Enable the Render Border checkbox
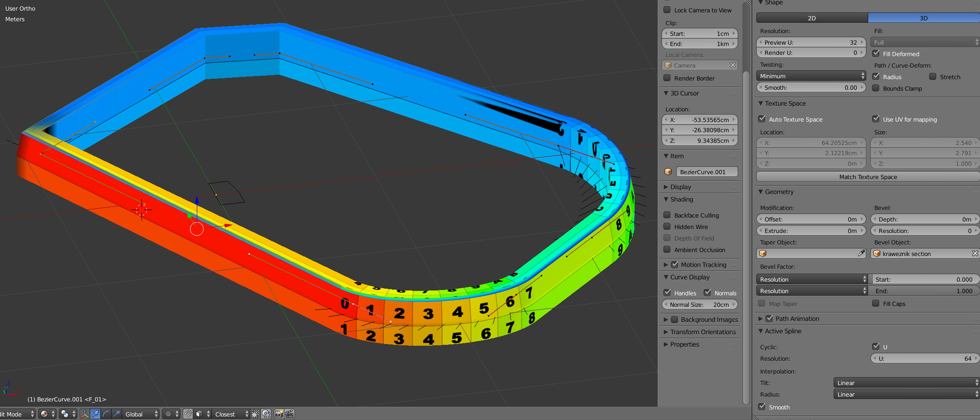The image size is (980, 420). (x=667, y=78)
